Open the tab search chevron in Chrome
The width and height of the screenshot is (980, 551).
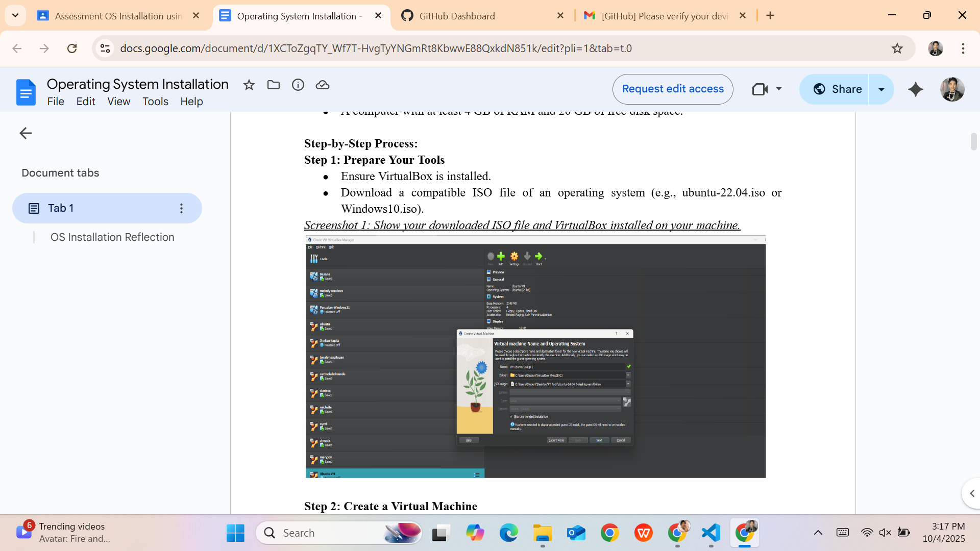point(15,15)
